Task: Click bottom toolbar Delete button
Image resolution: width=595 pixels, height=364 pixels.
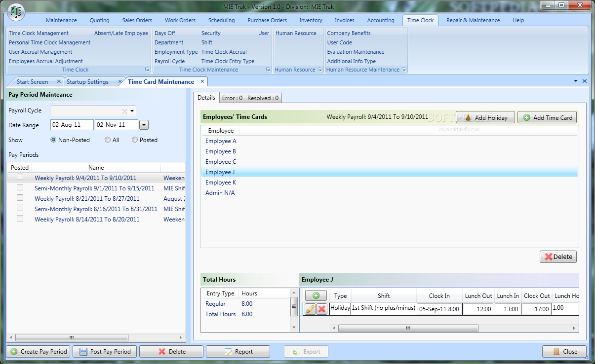Action: pos(171,352)
